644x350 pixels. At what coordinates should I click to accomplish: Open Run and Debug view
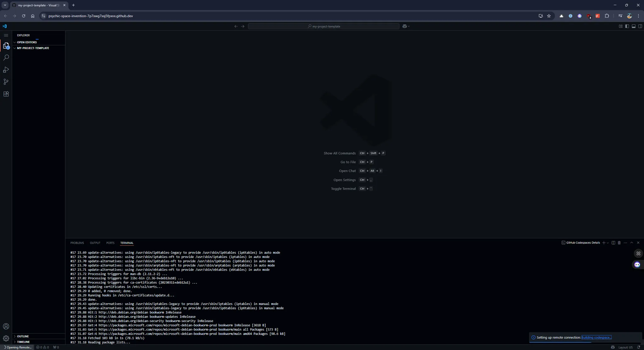pyautogui.click(x=6, y=70)
